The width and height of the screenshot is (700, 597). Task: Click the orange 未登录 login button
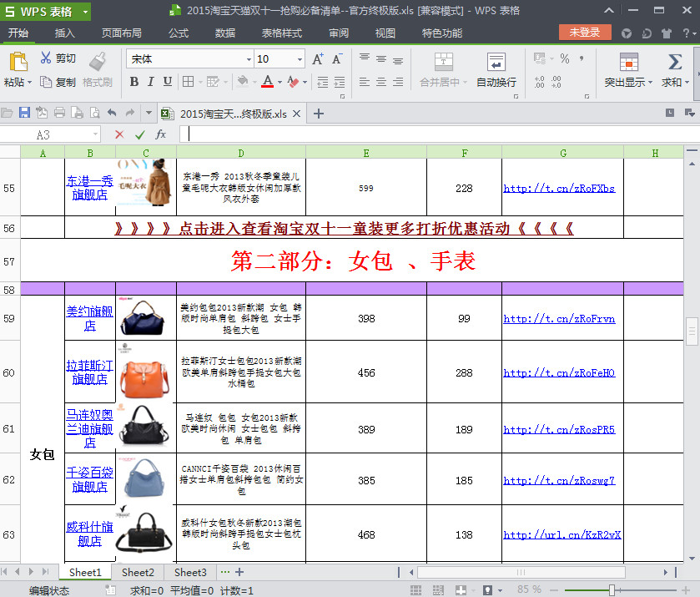(585, 33)
